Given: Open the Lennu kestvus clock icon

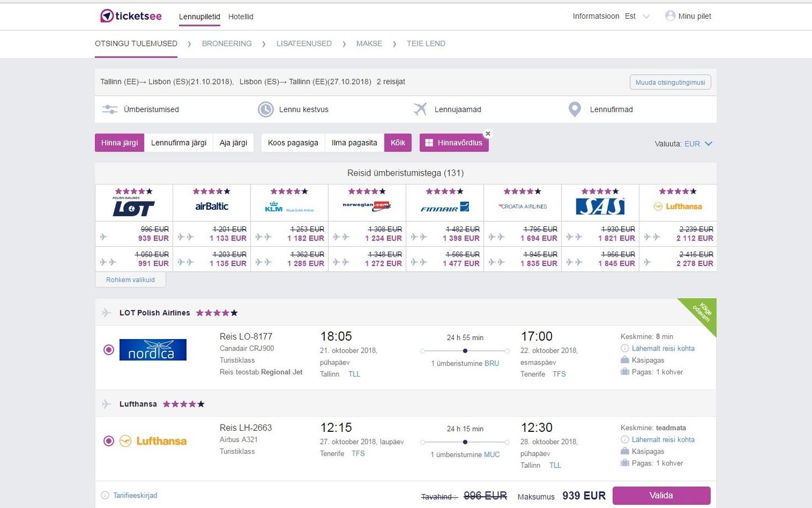Looking at the screenshot, I should (266, 109).
